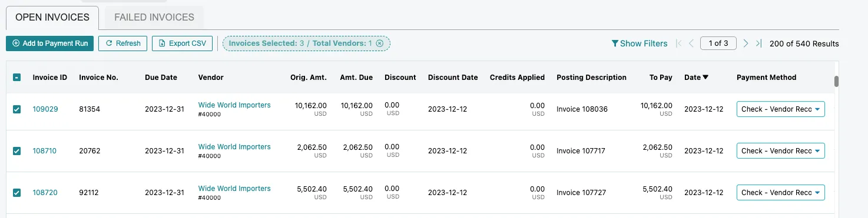Click the Due Date column header
Image resolution: width=868 pixels, height=218 pixels.
pyautogui.click(x=161, y=78)
